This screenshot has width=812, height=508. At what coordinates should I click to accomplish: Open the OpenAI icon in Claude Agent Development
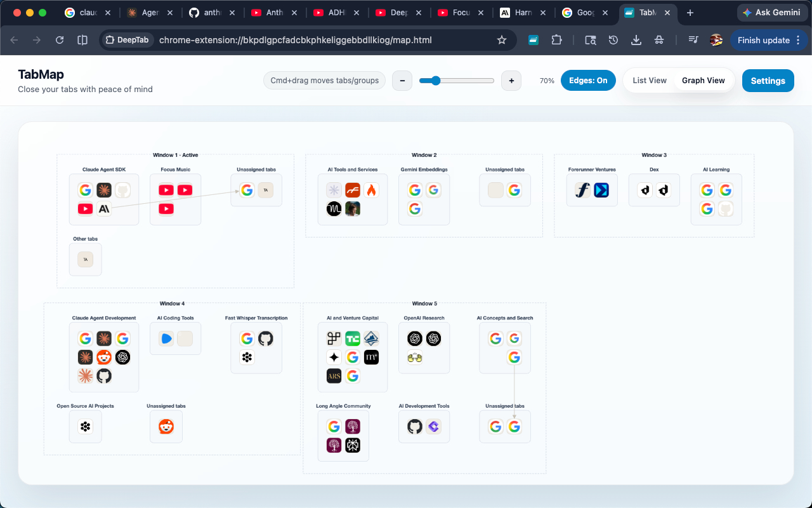(123, 357)
